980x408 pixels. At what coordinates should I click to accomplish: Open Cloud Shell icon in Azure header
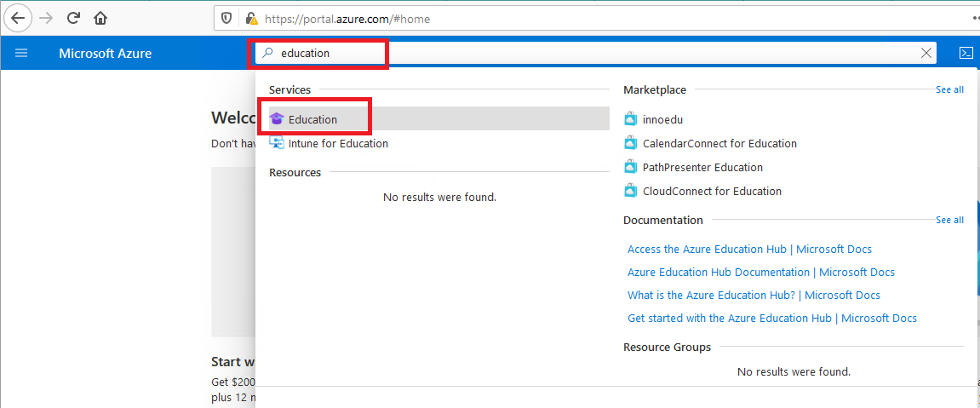click(966, 53)
